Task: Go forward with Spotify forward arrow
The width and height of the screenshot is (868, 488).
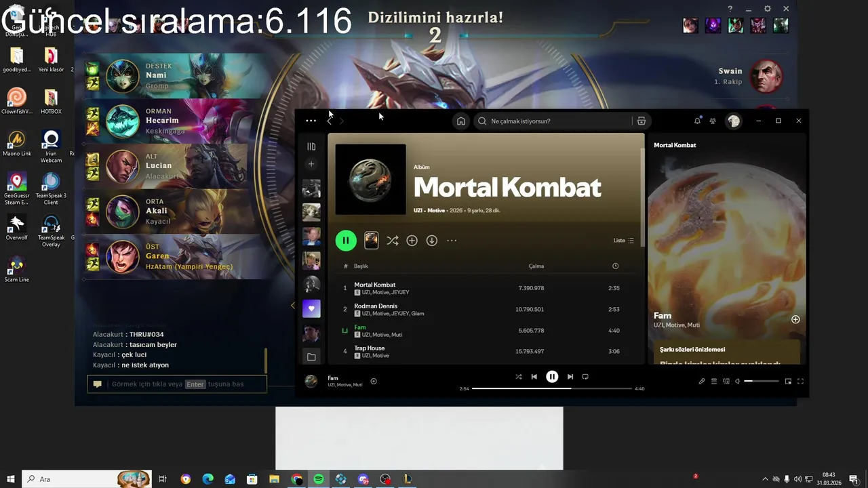Action: [x=342, y=121]
